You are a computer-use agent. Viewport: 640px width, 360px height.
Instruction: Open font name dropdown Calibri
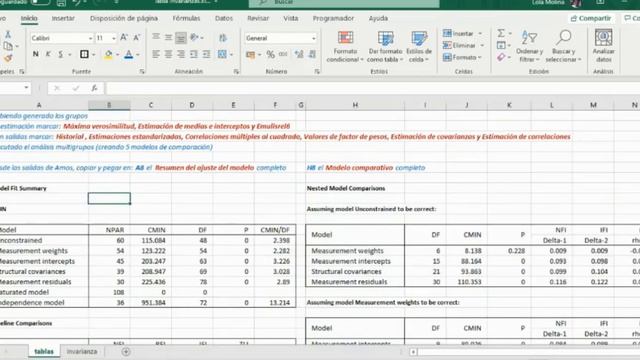[90, 38]
